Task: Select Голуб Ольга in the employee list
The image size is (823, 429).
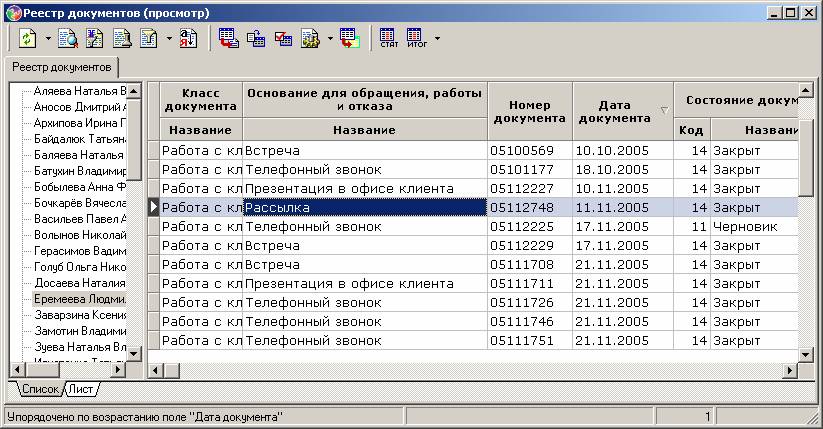Action: coord(79,267)
